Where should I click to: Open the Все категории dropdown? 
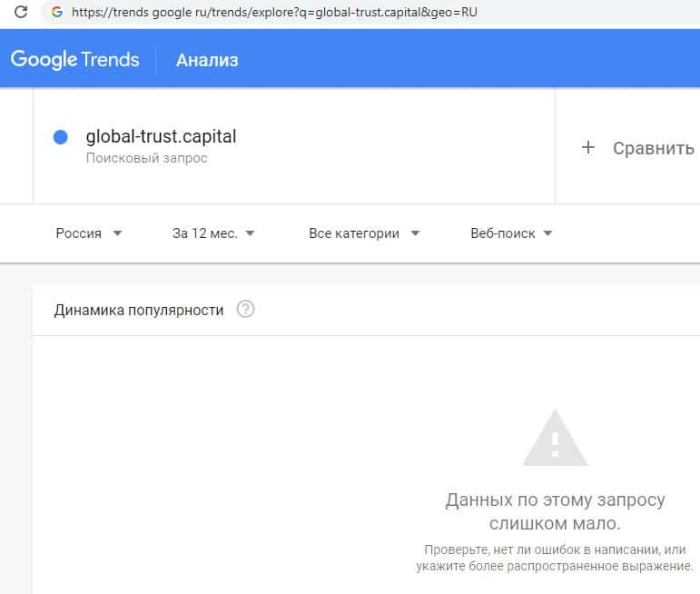point(364,233)
